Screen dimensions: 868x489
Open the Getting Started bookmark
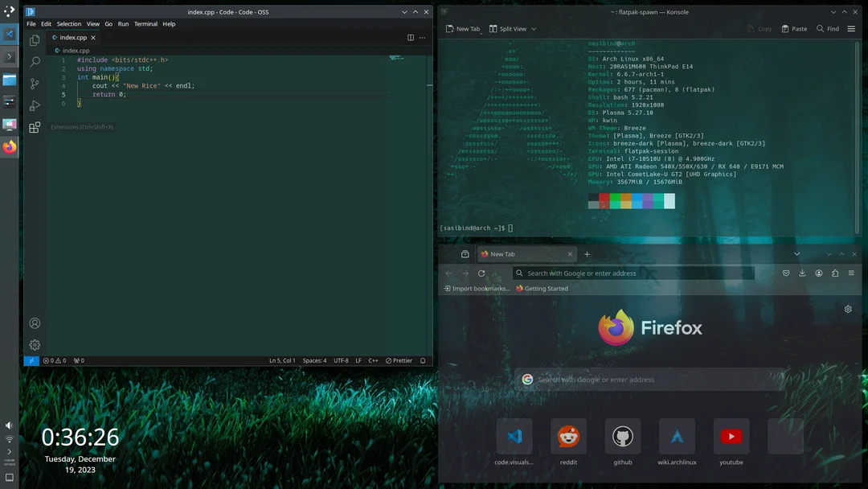click(544, 288)
